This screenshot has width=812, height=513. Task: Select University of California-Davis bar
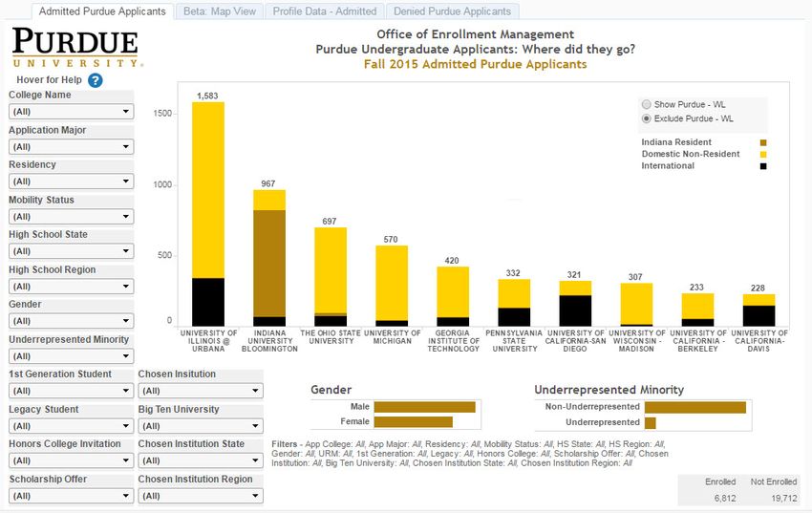pyautogui.click(x=759, y=310)
